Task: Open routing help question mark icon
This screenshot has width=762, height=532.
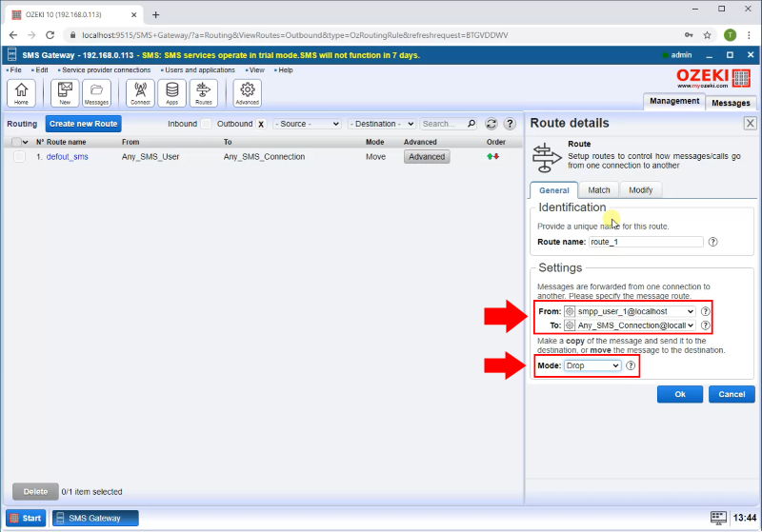Action: [x=510, y=124]
